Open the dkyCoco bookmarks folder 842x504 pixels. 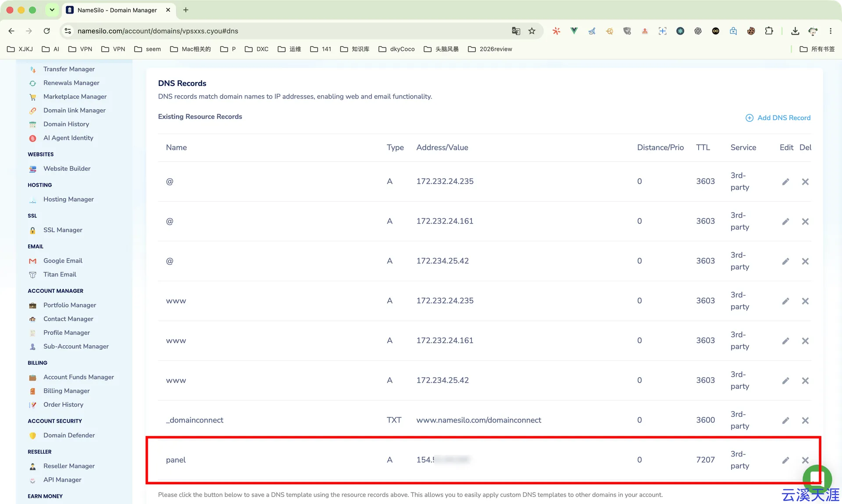click(x=396, y=49)
